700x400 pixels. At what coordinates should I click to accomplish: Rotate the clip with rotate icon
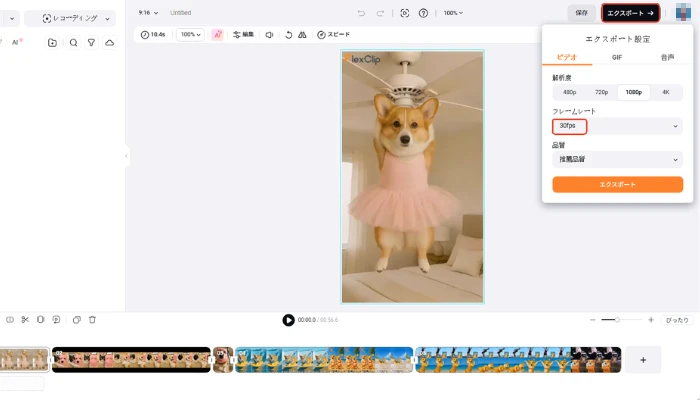coord(288,34)
